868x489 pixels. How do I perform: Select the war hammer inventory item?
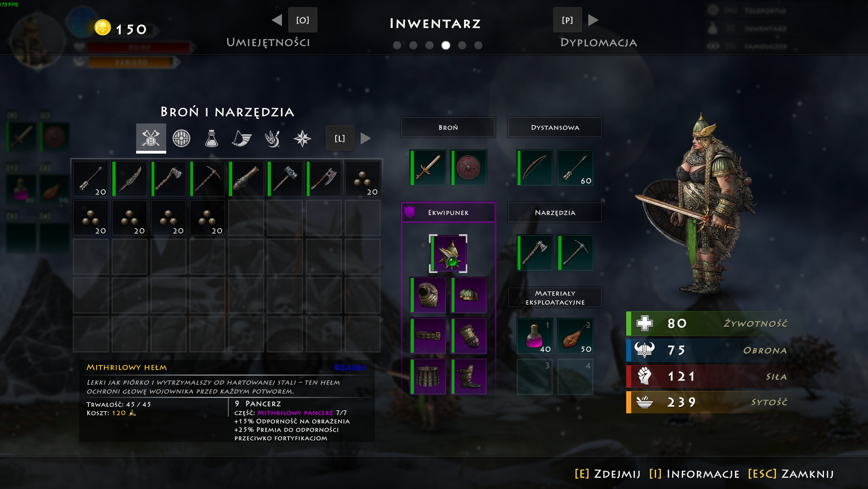tap(286, 179)
